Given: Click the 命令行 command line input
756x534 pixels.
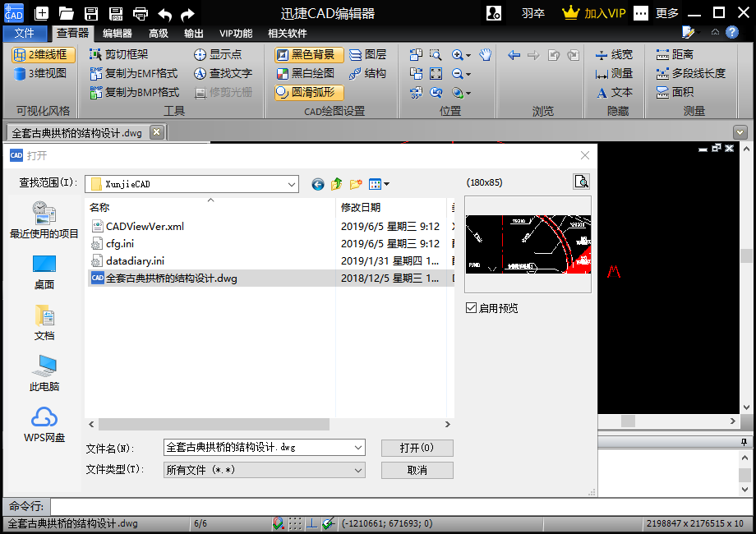Looking at the screenshot, I should click(x=402, y=507).
